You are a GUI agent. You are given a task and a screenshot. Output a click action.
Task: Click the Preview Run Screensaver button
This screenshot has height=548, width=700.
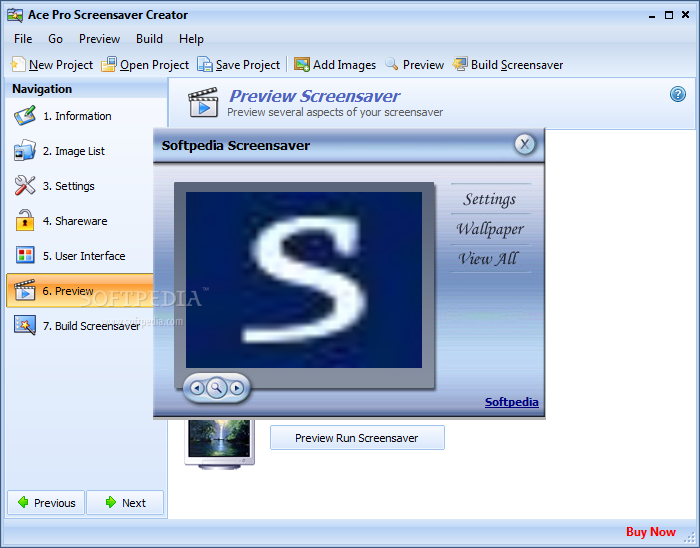(x=357, y=438)
